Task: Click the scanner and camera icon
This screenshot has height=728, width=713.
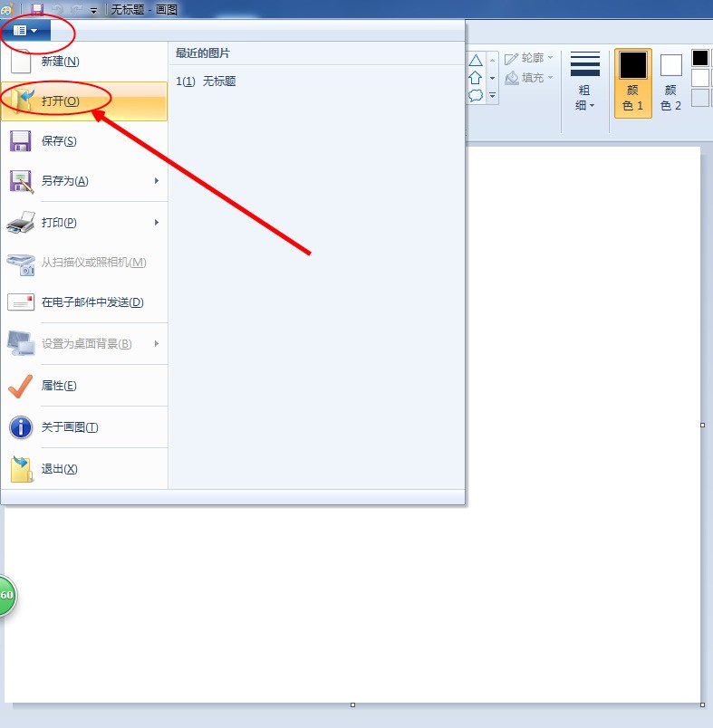Action: point(21,264)
